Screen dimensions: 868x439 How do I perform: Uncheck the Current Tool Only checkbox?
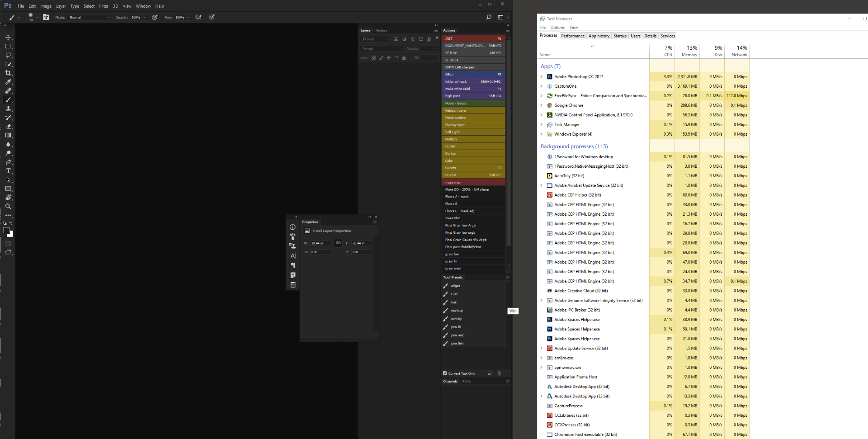point(445,373)
